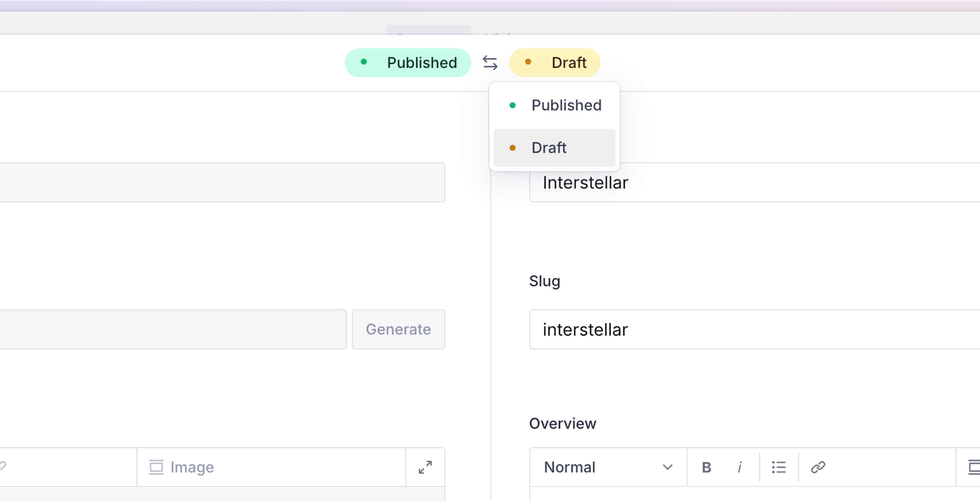Click the dropdown chevron beside Normal
The width and height of the screenshot is (980, 501).
[667, 467]
